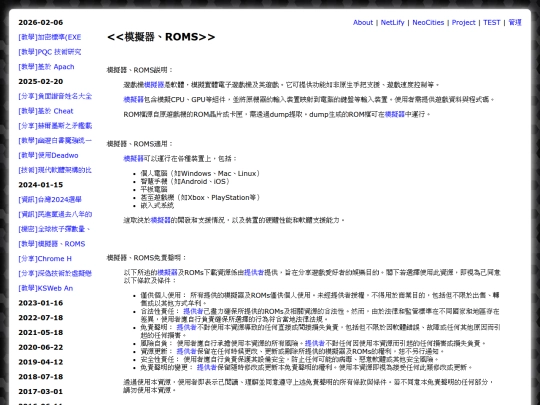540x405 pixels.
Task: Expand the 2023-01-16 date group
Action: [x=41, y=303]
